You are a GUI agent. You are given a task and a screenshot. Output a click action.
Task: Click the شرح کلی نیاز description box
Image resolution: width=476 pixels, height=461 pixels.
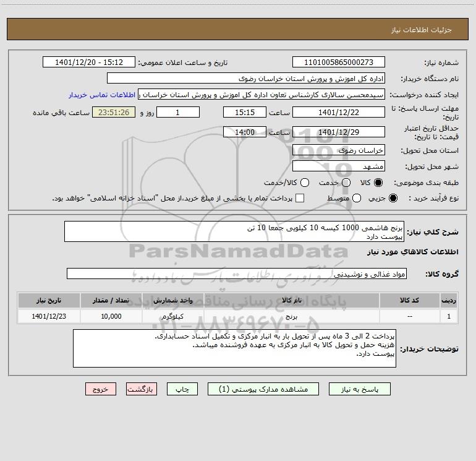pyautogui.click(x=234, y=232)
